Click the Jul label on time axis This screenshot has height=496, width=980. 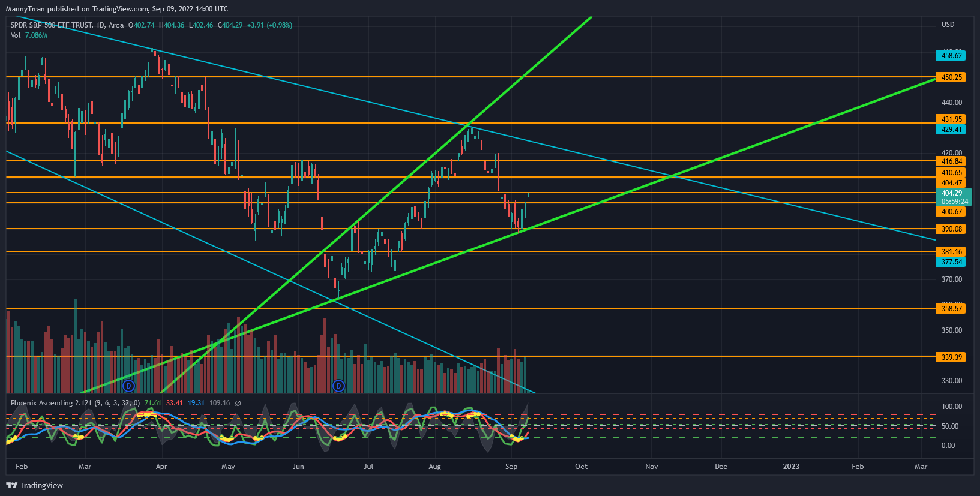[x=368, y=467]
